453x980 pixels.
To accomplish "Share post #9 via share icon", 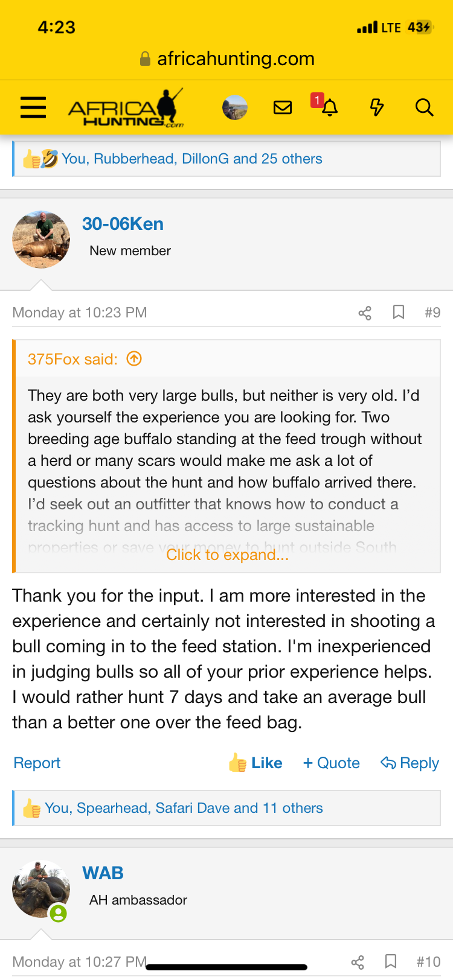I will point(365,313).
